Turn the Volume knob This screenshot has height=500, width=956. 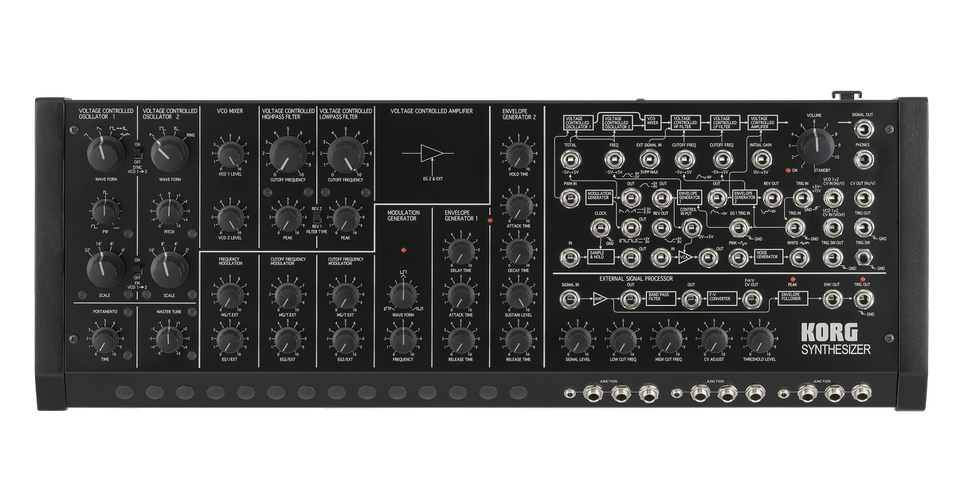click(x=815, y=146)
